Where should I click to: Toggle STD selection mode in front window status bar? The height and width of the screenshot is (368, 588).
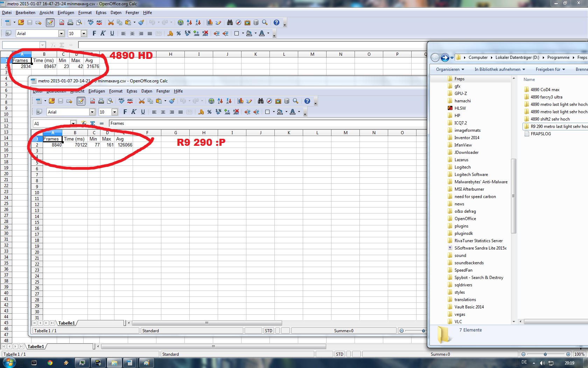268,330
